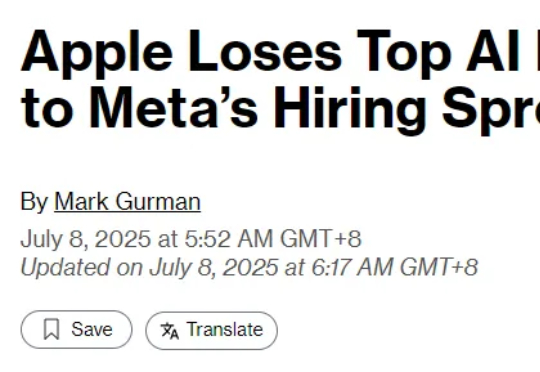Click the word 'Meta's' in the headline
Image resolution: width=540 pixels, height=372 pixels.
[x=174, y=107]
